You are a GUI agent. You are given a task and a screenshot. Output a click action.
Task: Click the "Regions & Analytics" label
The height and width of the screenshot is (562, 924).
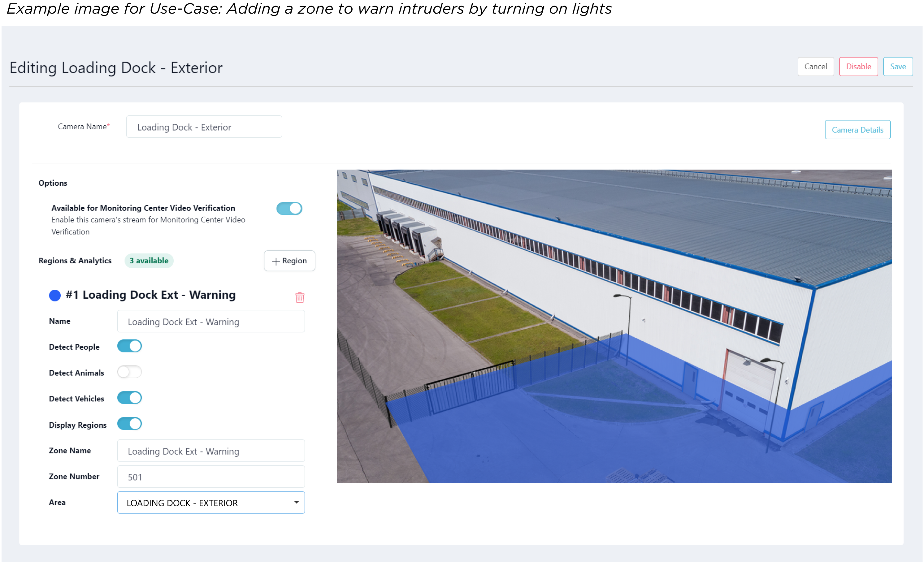click(75, 261)
